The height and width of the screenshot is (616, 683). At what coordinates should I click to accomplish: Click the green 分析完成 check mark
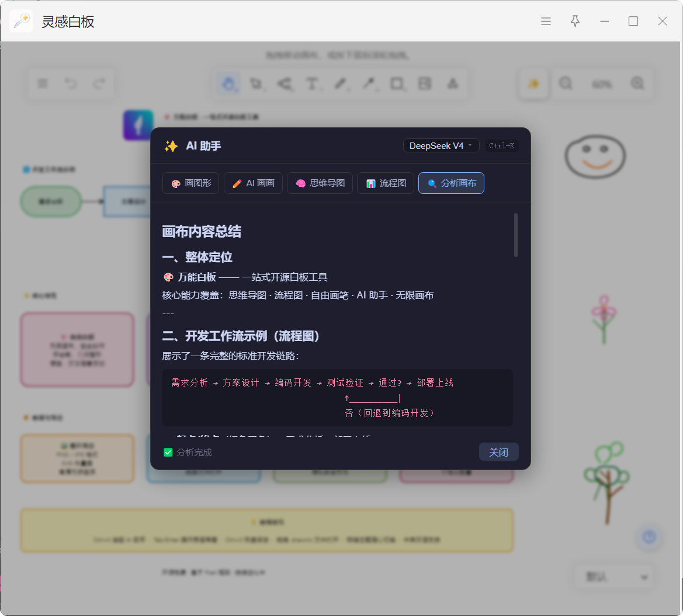(168, 453)
